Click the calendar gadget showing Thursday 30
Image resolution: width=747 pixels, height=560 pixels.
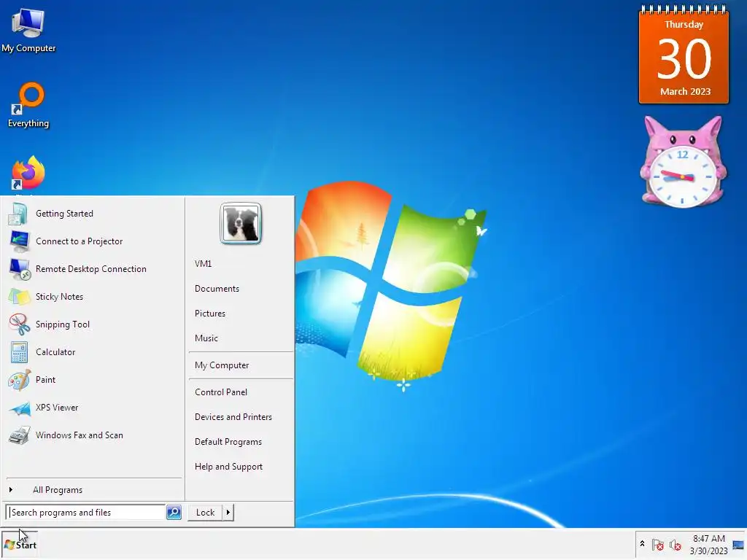684,55
